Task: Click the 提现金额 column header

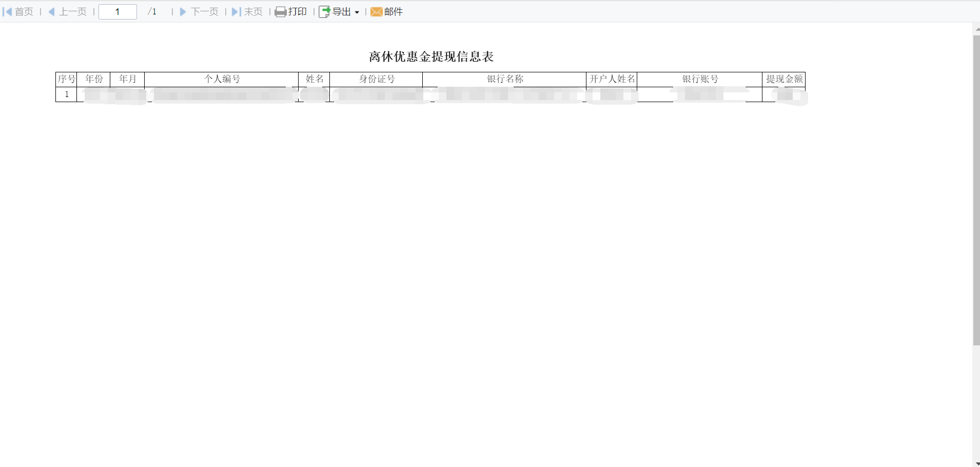Action: coord(784,79)
